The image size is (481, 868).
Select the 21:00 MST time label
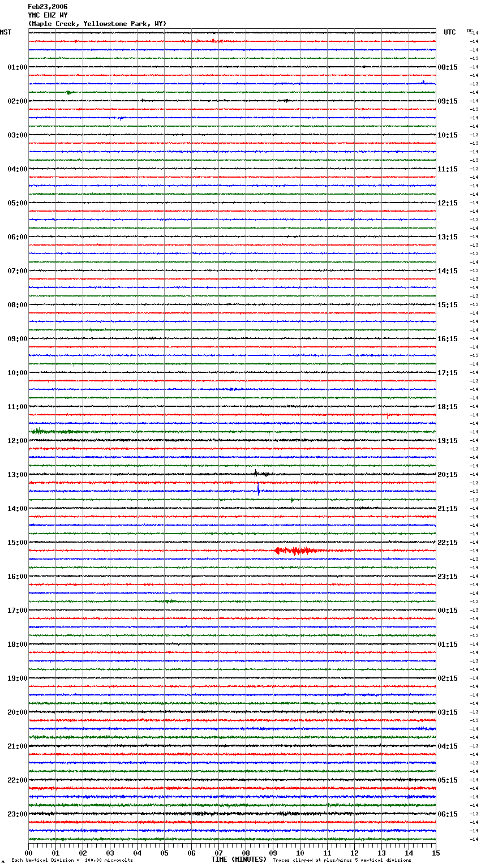[x=18, y=746]
